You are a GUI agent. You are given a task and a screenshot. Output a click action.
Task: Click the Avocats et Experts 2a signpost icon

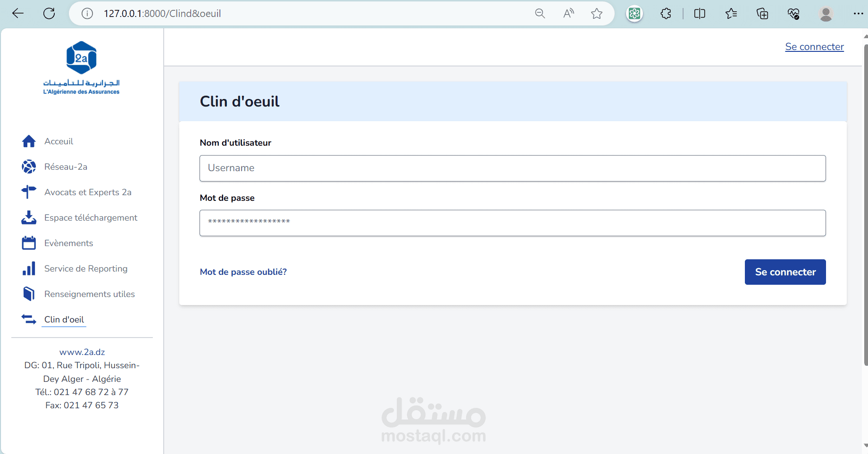(x=29, y=192)
